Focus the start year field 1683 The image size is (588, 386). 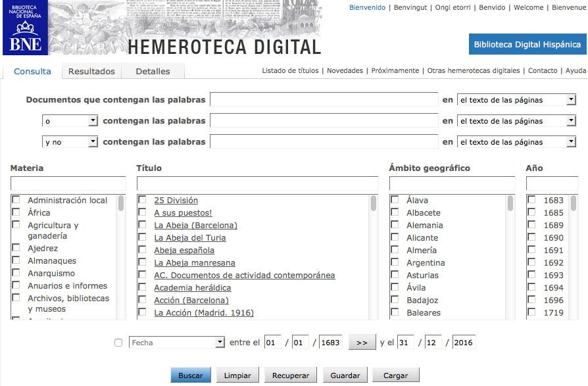point(330,343)
